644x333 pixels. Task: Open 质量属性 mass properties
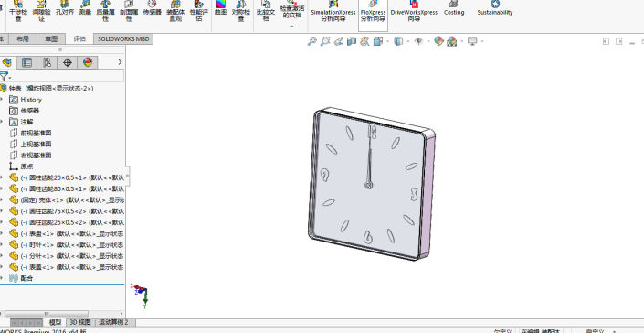point(106,11)
